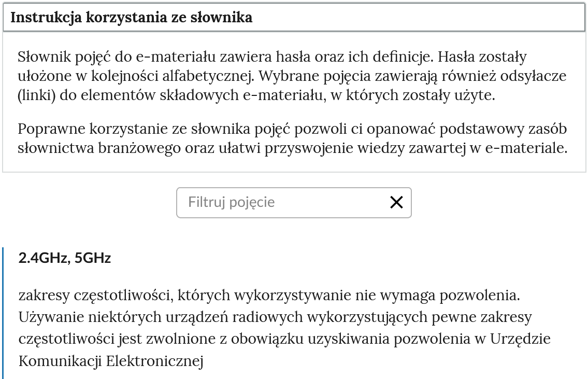Select the 2.4GHz, 5GHz glossary term heading
This screenshot has height=379, width=588.
tap(65, 258)
